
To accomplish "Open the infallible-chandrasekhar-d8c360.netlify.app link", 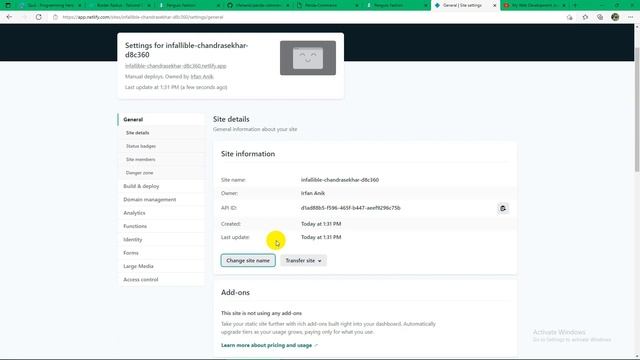I will tap(176, 66).
